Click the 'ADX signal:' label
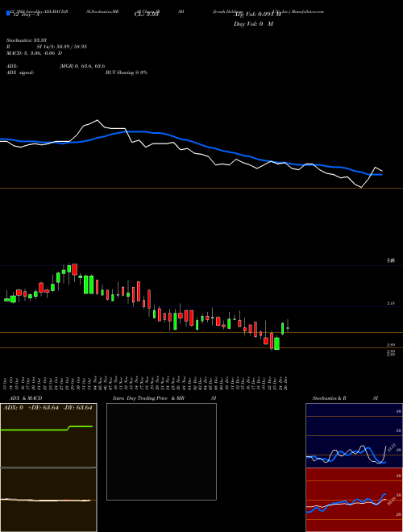The width and height of the screenshot is (403, 532). [x=19, y=73]
